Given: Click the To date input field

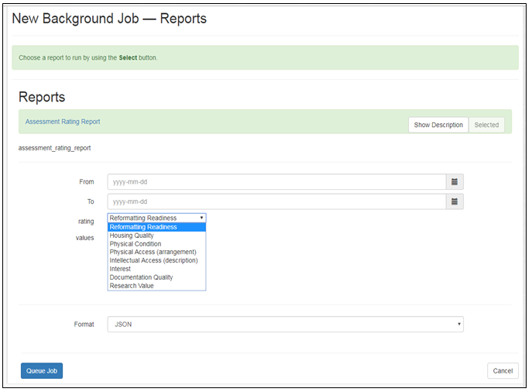Looking at the screenshot, I should [x=276, y=201].
